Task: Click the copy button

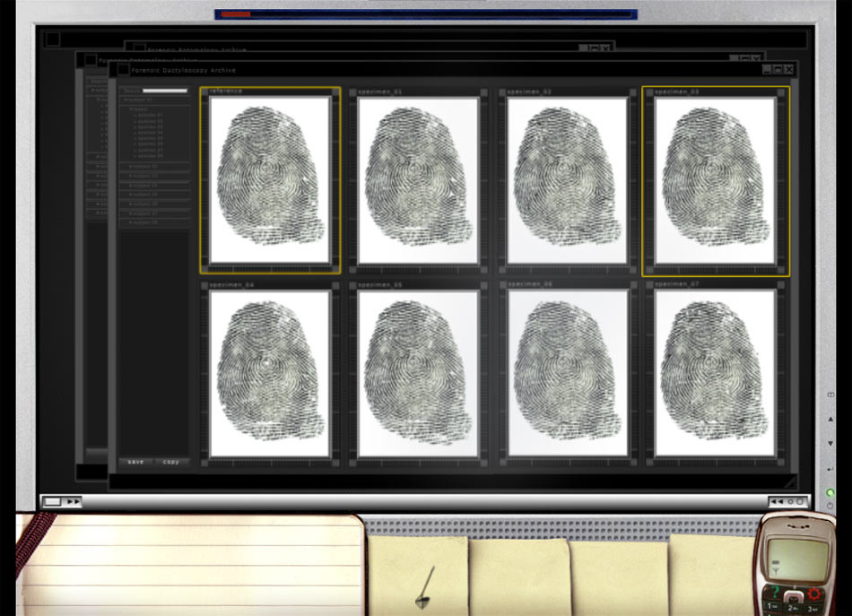Action: [170, 462]
